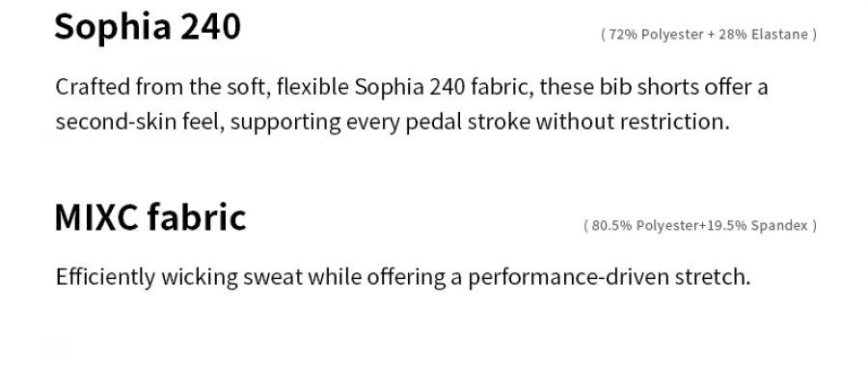Click the word 'supporting' in the description

pos(285,123)
